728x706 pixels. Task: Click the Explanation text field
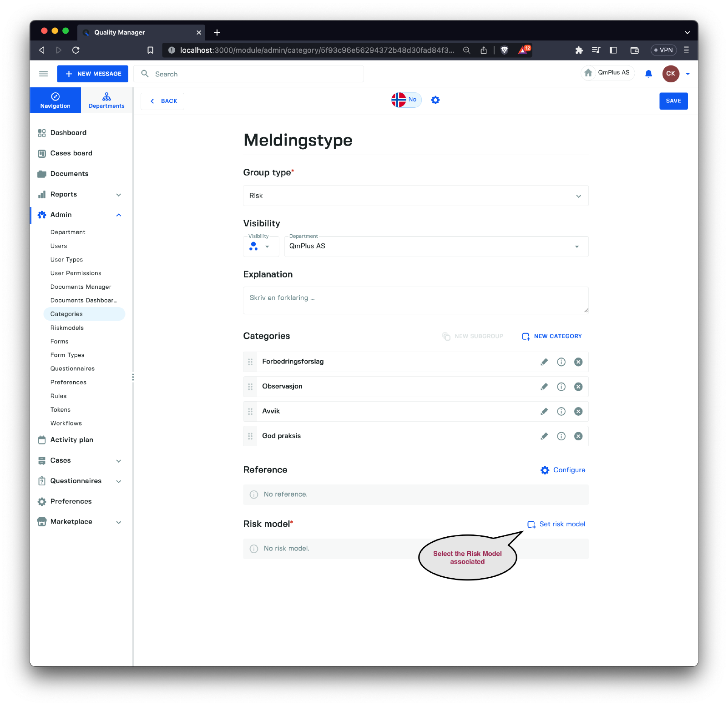point(415,300)
